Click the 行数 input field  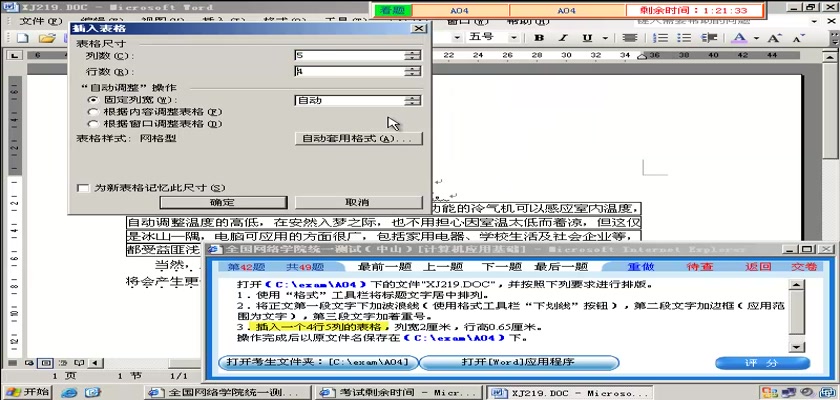(349, 71)
